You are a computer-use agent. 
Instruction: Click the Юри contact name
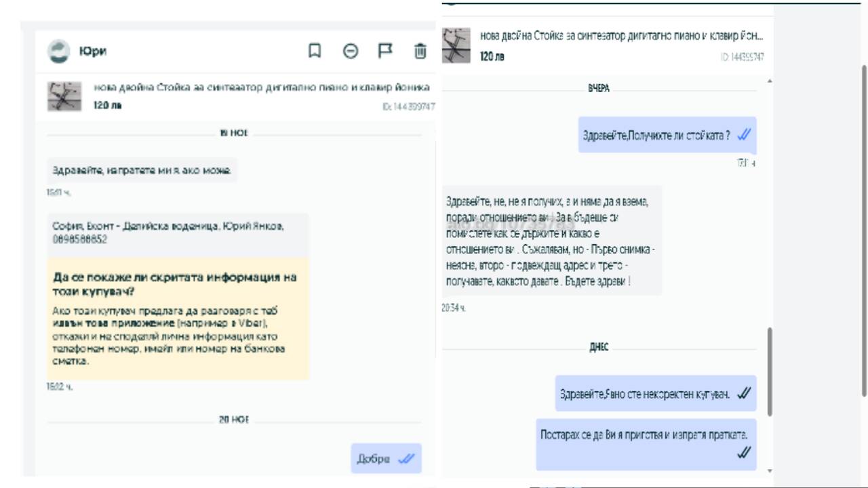(x=93, y=52)
